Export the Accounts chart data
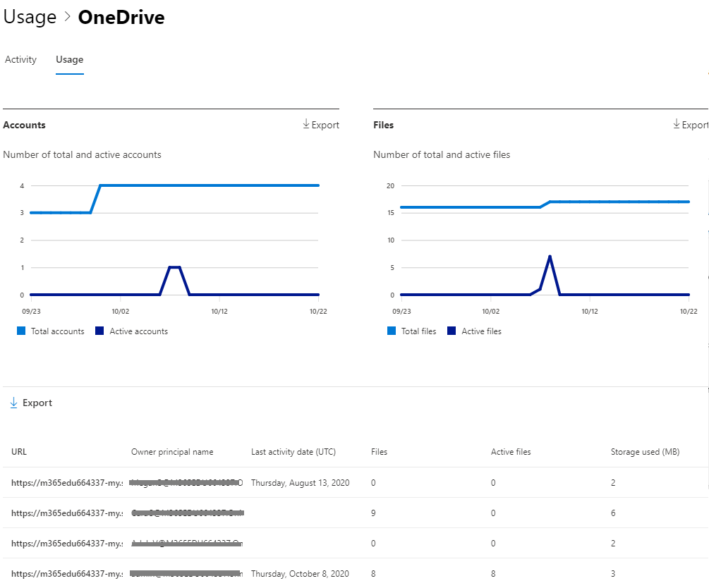The image size is (709, 588). (321, 125)
